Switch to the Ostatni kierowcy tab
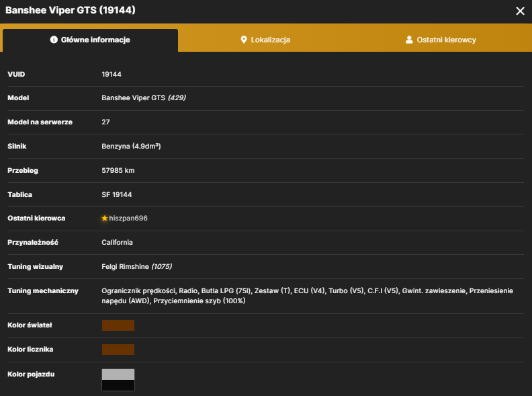Image resolution: width=532 pixels, height=396 pixels. tap(441, 40)
